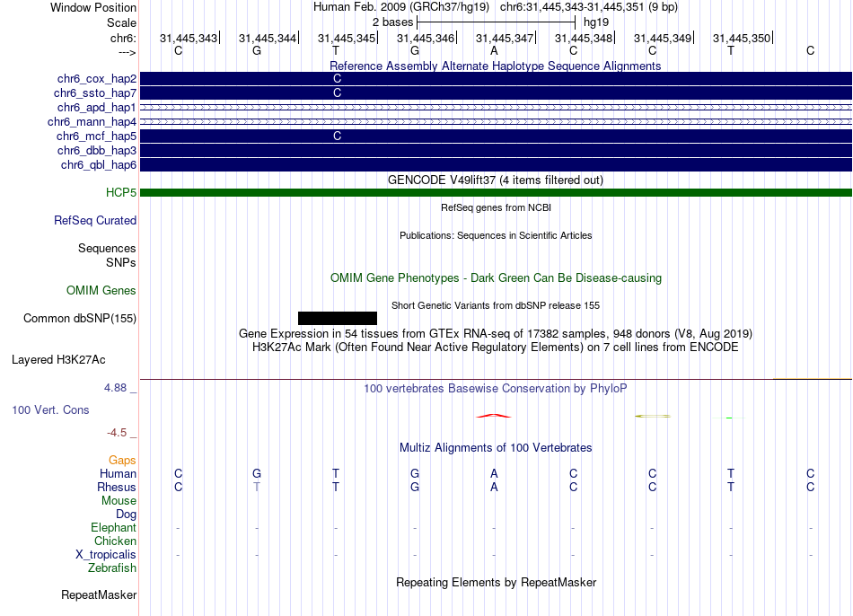Select the chr6_dbb_hap3 alignment bar
The width and height of the screenshot is (853, 616).
[x=496, y=150]
